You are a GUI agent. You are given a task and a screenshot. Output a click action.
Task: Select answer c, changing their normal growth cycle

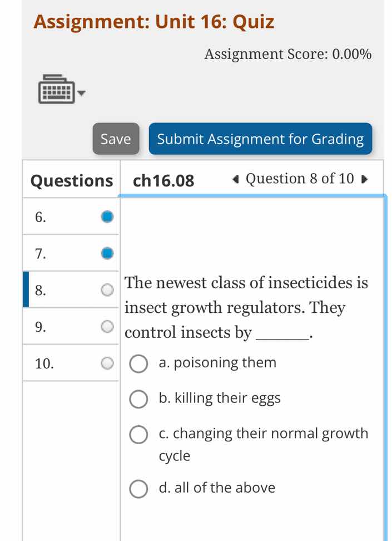(x=138, y=435)
